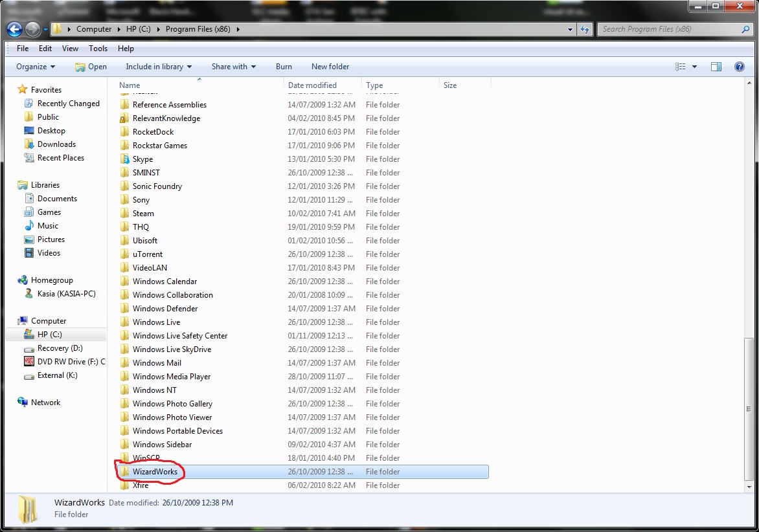The width and height of the screenshot is (759, 532).
Task: Click the Burn button
Action: [x=284, y=67]
